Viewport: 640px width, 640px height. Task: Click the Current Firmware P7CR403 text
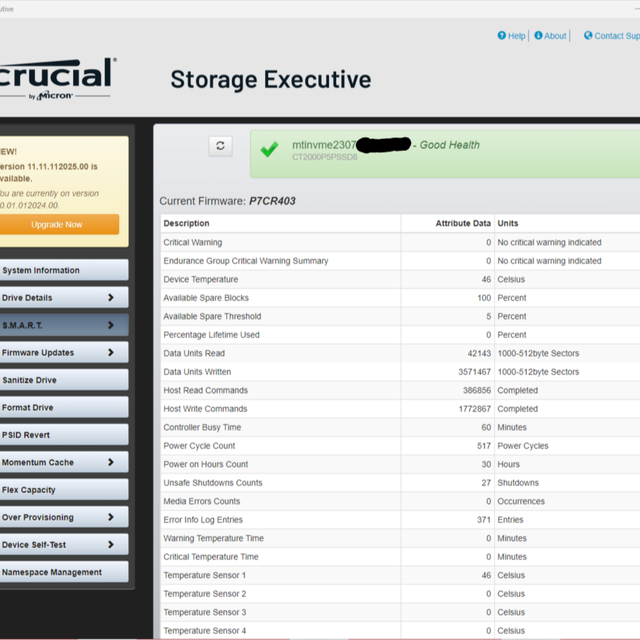pos(227,201)
